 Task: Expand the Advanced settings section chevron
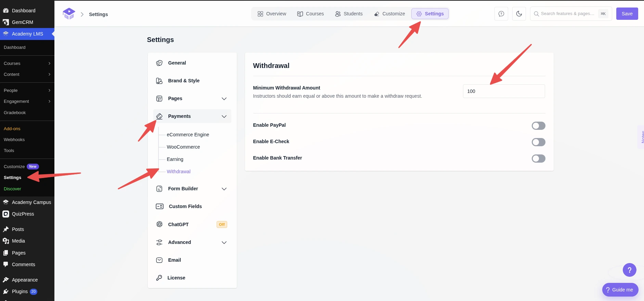tap(224, 243)
